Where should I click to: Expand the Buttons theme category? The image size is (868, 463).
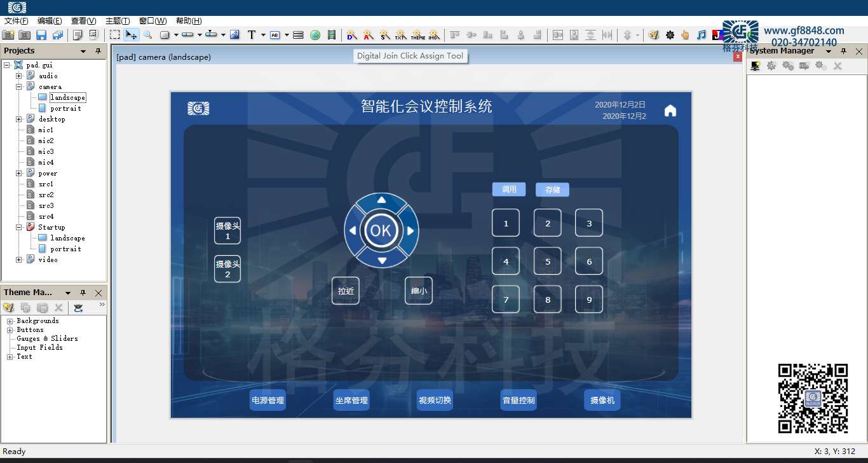[x=10, y=330]
